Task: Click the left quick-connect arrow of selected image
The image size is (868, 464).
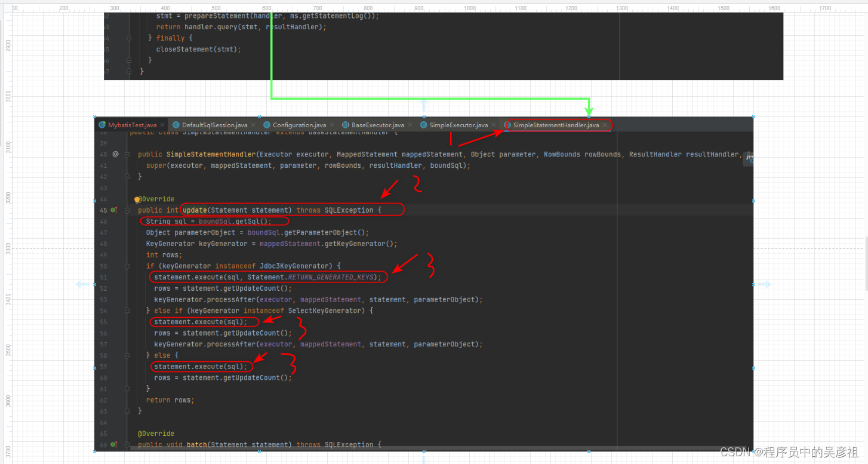Action: point(82,285)
